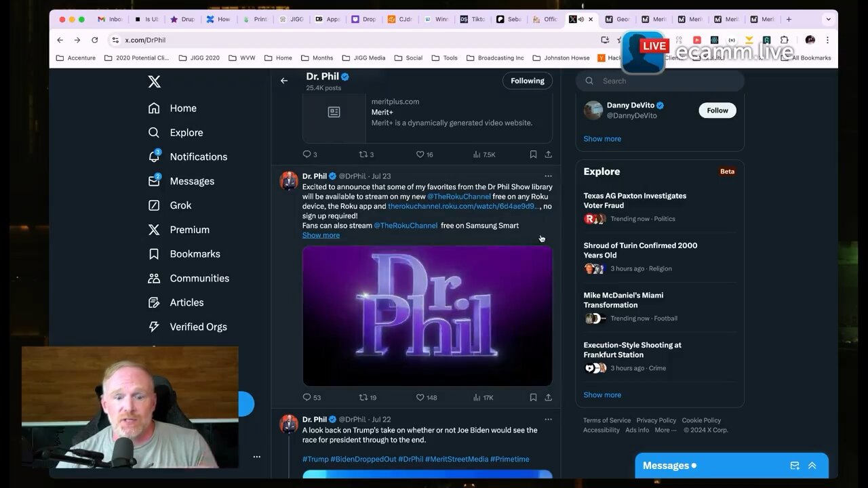Image resolution: width=868 pixels, height=488 pixels.
Task: Open Messages envelope in the sidebar
Action: pos(181,181)
